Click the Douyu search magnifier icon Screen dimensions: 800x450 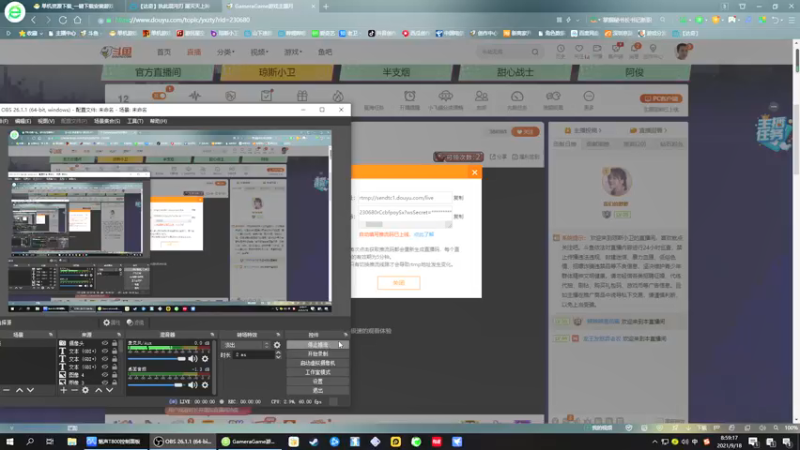point(535,52)
